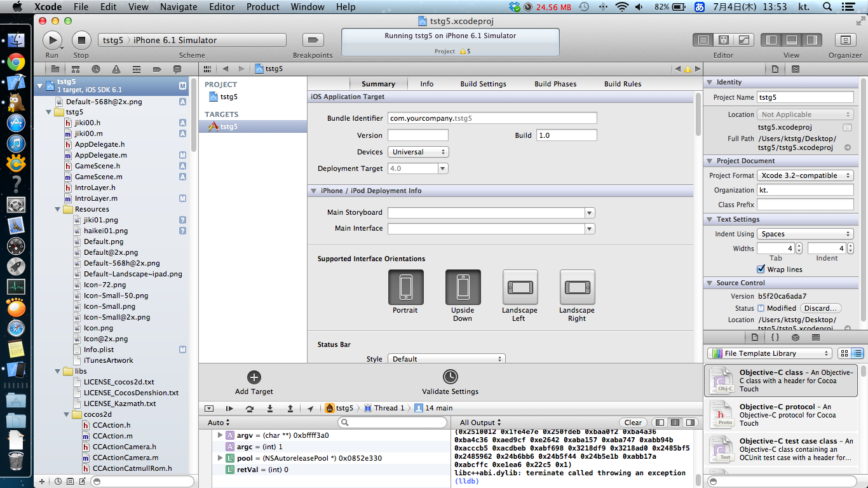868x488 pixels.
Task: Uncheck the Wrap lines checkbox
Action: [x=761, y=269]
